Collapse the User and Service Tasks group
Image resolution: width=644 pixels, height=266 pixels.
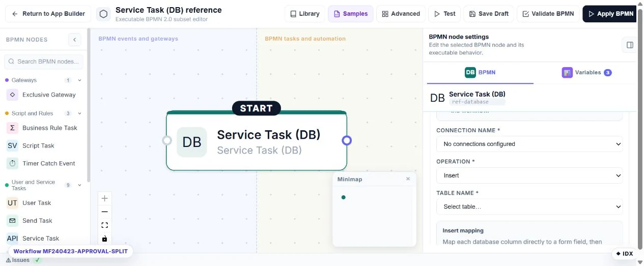click(79, 185)
